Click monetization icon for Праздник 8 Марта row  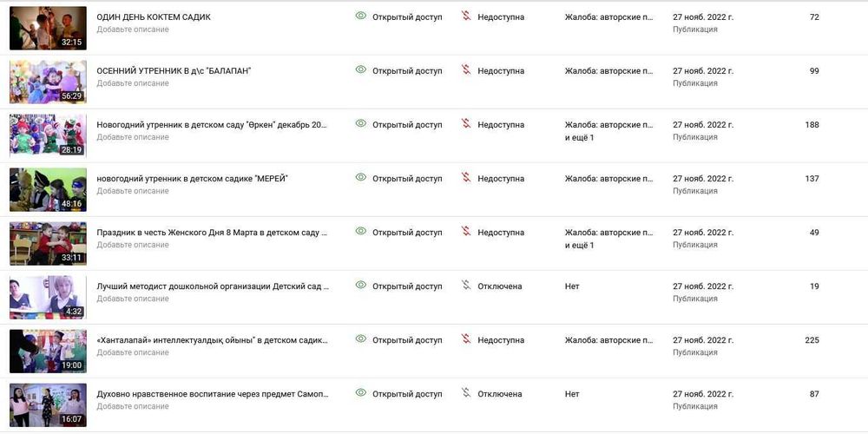tap(466, 232)
